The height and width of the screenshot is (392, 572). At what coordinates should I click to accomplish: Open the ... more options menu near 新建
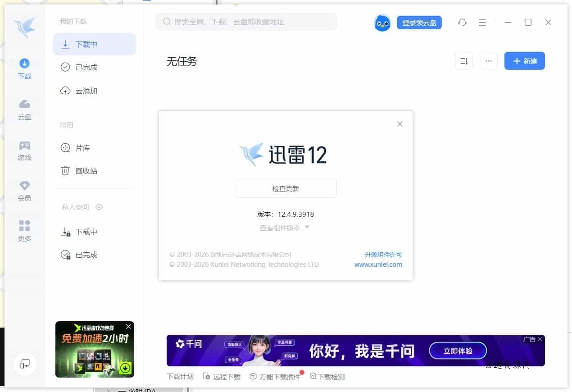click(x=489, y=61)
